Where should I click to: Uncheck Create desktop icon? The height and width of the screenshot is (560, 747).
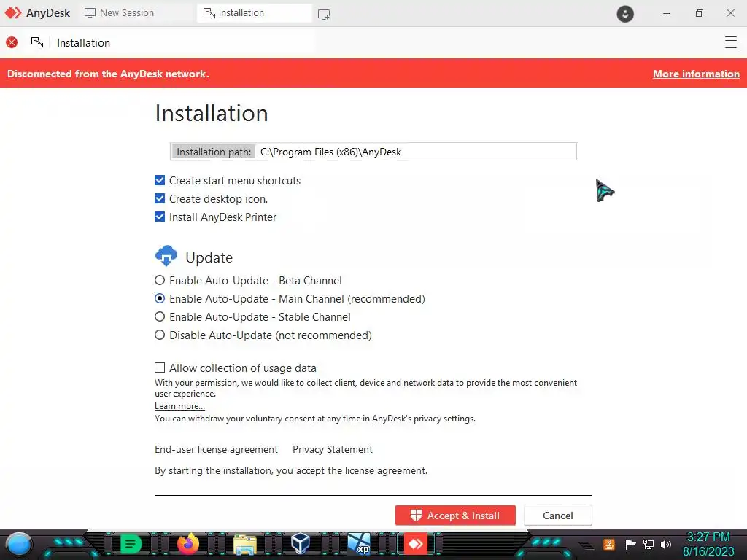click(160, 198)
